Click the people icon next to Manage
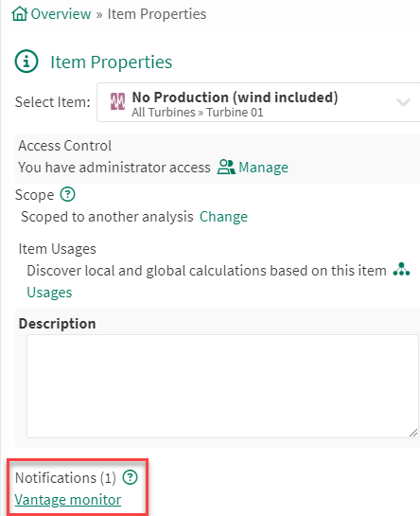Viewport: 420px width, 516px height. click(226, 167)
